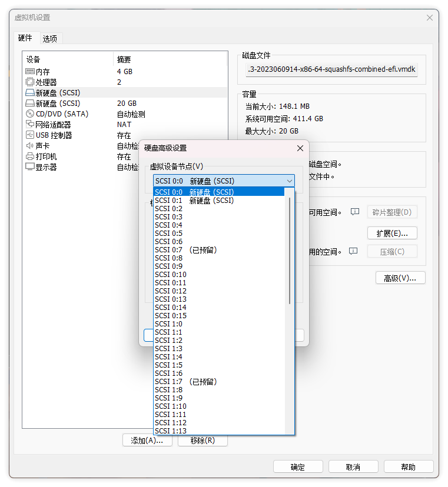Click the info tooltip icon next to 碎片整理
Image resolution: width=448 pixels, height=487 pixels.
(x=355, y=212)
